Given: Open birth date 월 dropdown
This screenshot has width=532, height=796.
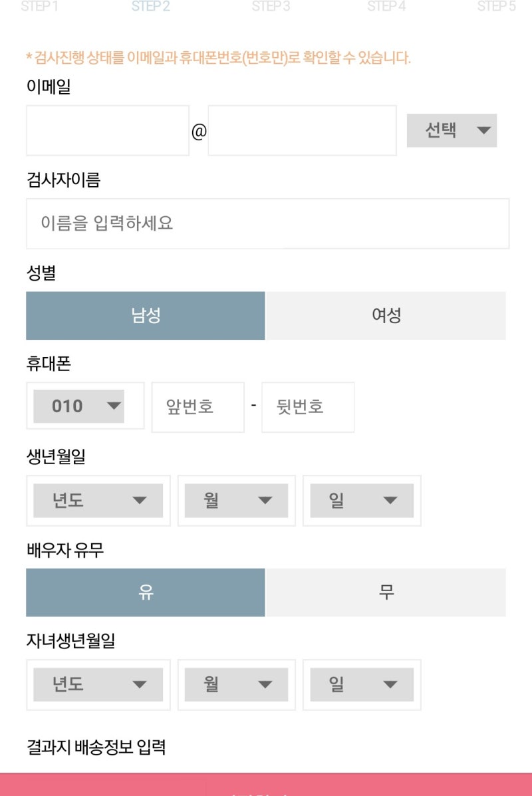Looking at the screenshot, I should [236, 501].
